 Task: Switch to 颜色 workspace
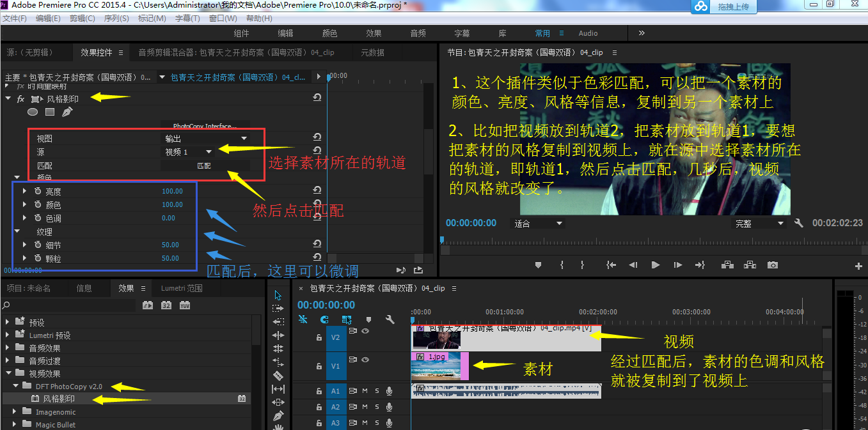(329, 33)
